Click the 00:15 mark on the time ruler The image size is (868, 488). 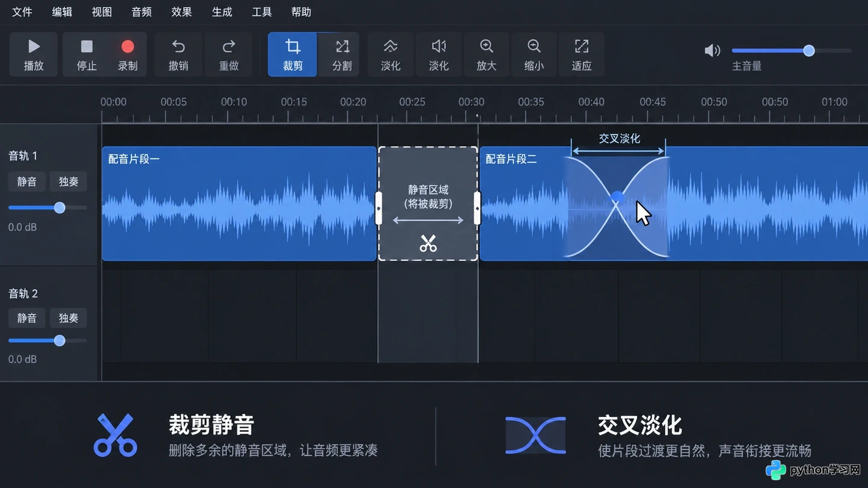294,102
